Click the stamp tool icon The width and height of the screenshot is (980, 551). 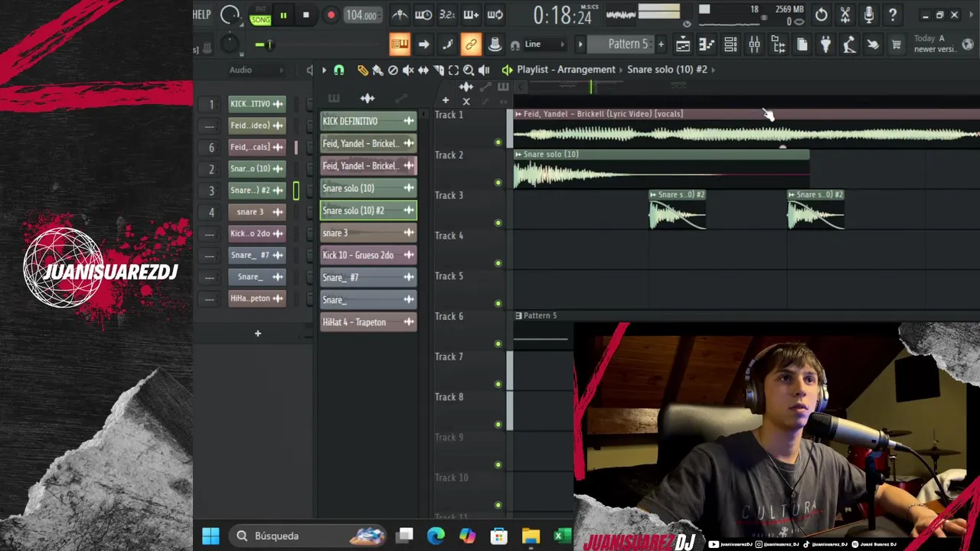tap(495, 44)
